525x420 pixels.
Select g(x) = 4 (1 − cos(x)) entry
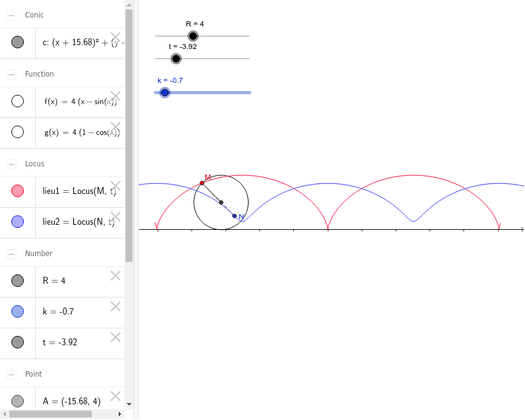point(82,132)
